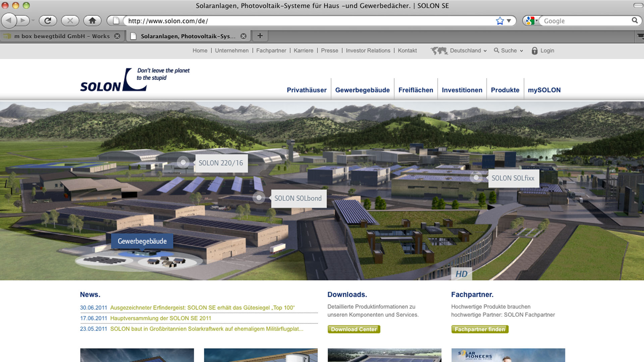The height and width of the screenshot is (362, 644).
Task: Click the Fachpartner finden button
Action: (480, 329)
